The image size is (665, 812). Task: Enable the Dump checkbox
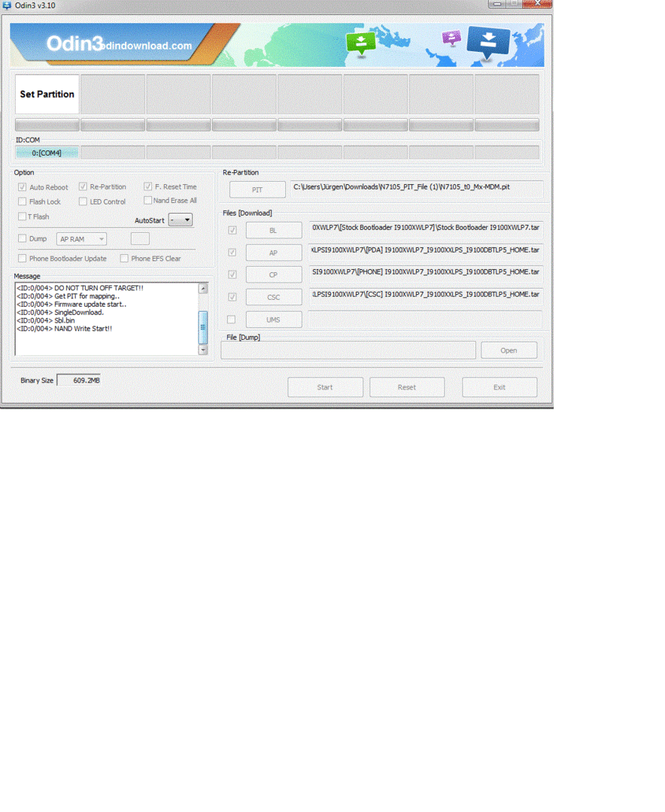coord(23,239)
